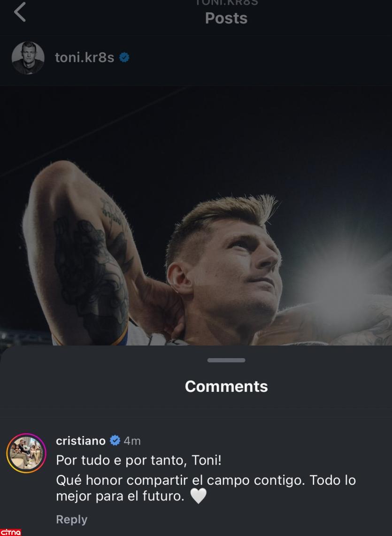Click the verified badge next to cristiano
This screenshot has width=392, height=536.
(x=115, y=441)
